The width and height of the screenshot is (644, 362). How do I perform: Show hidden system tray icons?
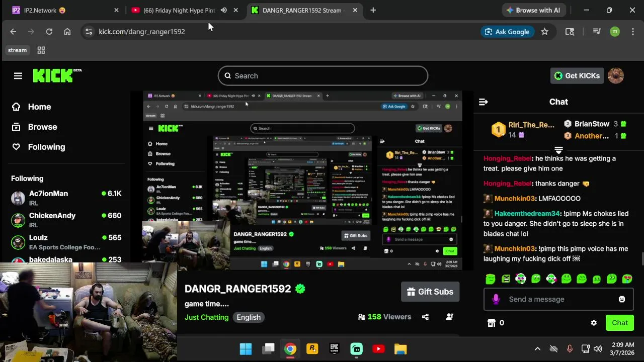coord(537,349)
